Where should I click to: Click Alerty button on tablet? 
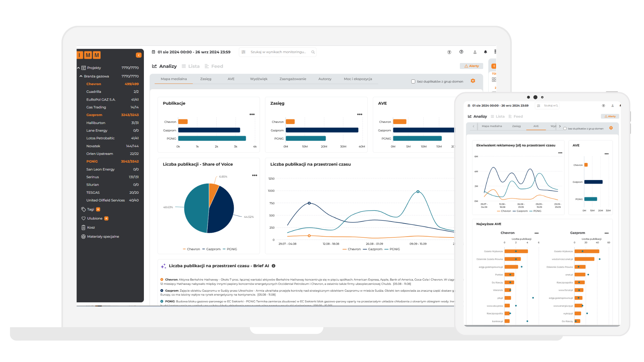click(610, 116)
